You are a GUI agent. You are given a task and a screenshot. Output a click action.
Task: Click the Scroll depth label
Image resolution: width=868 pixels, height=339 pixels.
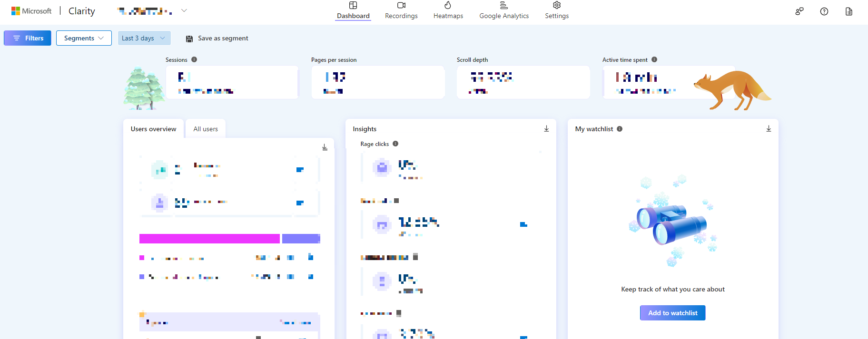tap(472, 60)
